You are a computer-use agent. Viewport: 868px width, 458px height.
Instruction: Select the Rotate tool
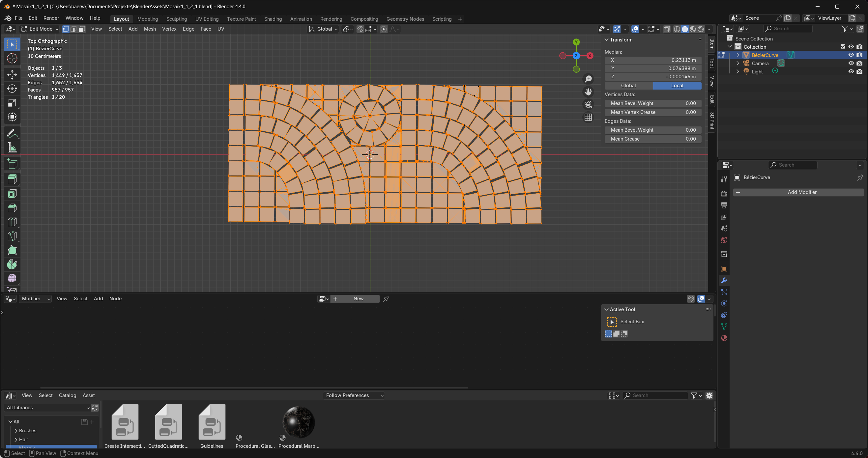point(12,89)
